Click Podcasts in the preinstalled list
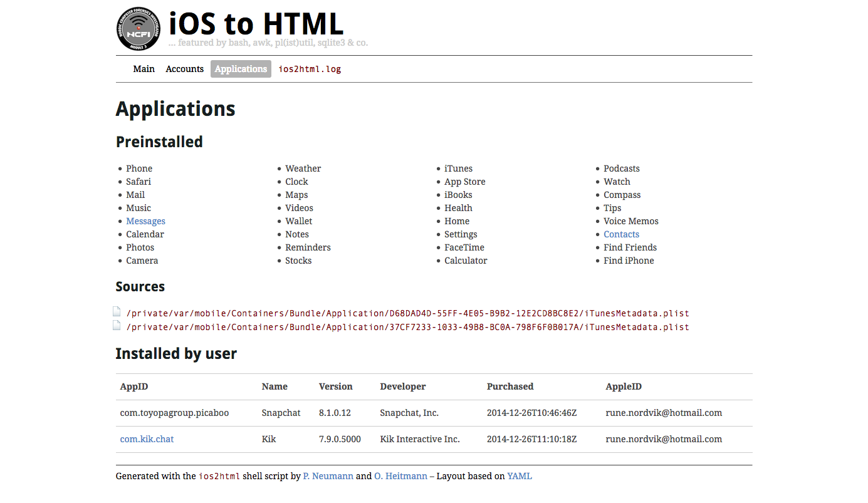The image size is (868, 503). coord(622,169)
